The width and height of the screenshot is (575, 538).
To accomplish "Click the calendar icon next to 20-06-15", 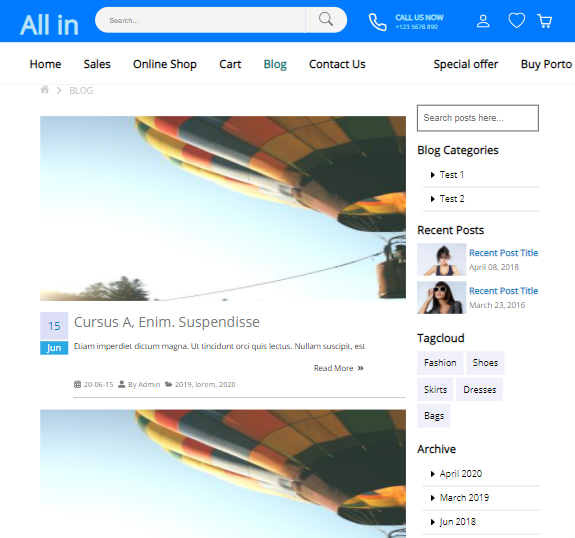I will [x=77, y=384].
